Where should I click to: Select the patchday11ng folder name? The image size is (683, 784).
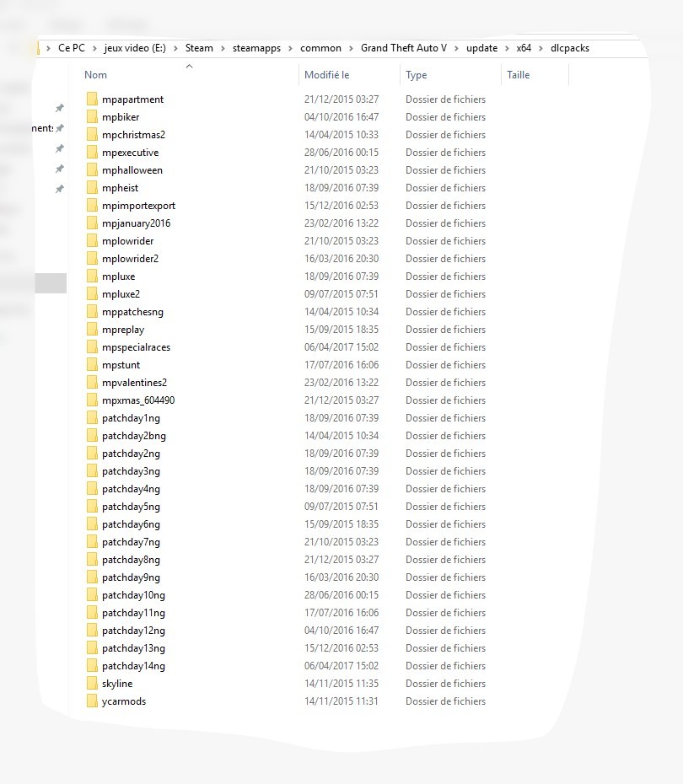tap(133, 613)
